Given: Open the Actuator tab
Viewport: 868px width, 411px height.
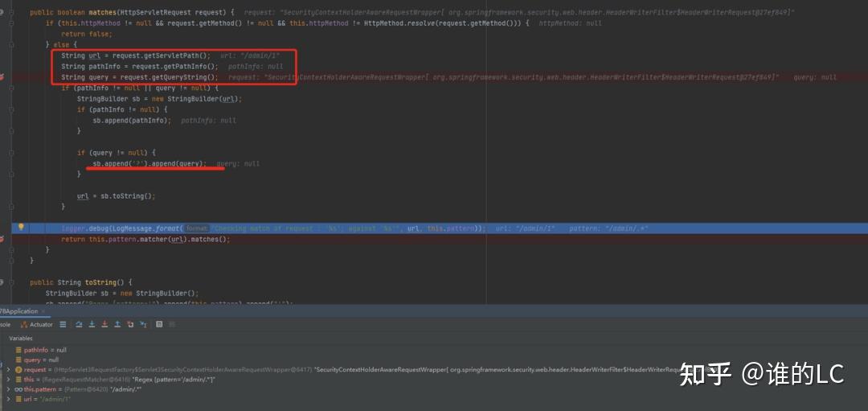Looking at the screenshot, I should 37,325.
